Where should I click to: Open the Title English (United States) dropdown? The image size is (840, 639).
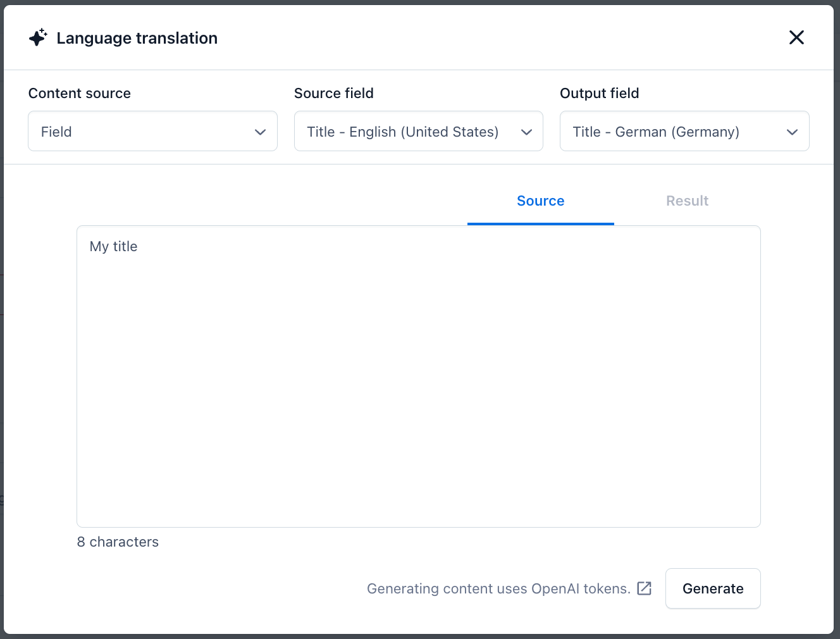[418, 131]
